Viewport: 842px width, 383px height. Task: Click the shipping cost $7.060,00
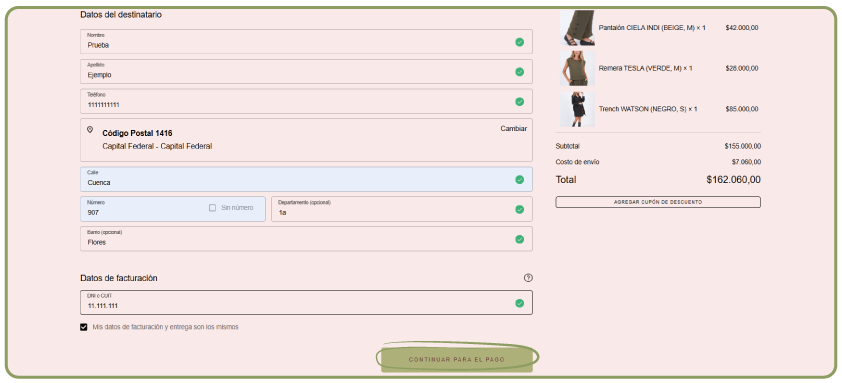[x=746, y=162]
